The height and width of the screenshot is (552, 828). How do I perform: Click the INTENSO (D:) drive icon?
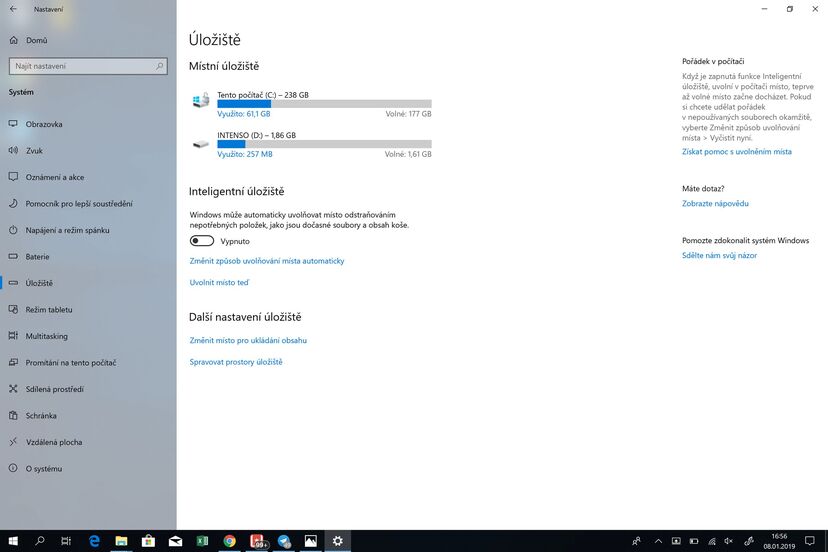(x=201, y=144)
